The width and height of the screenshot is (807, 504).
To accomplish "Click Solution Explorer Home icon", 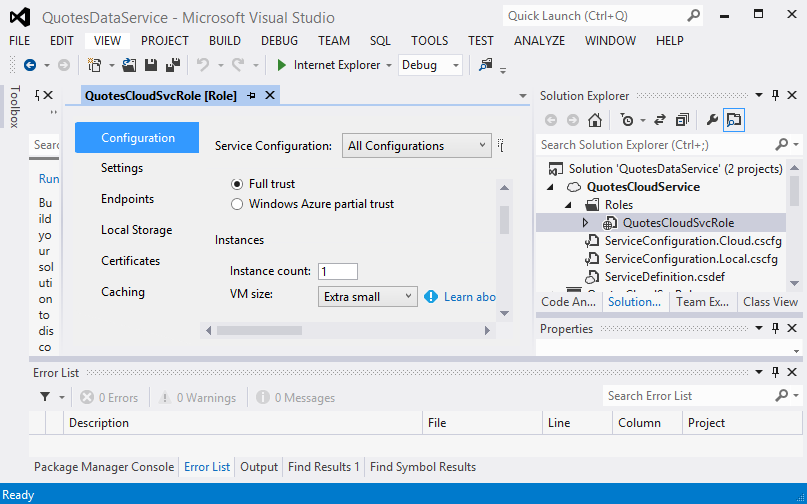I will click(595, 120).
